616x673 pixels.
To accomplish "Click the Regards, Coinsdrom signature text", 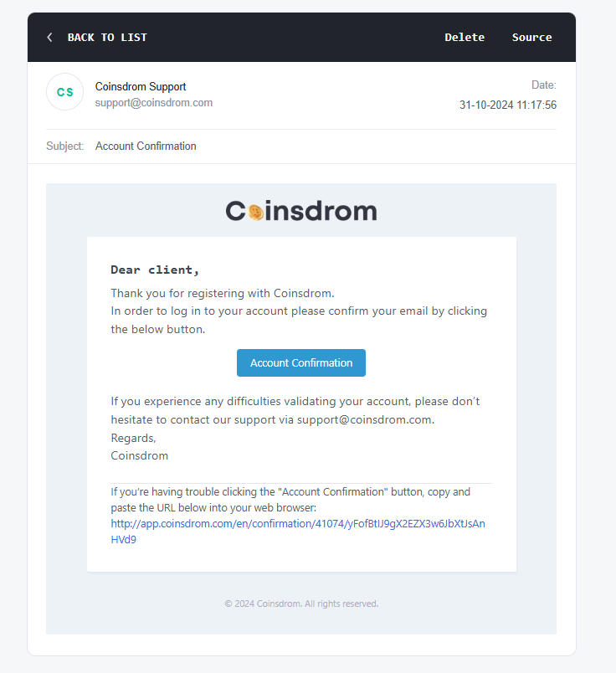I will pos(140,447).
